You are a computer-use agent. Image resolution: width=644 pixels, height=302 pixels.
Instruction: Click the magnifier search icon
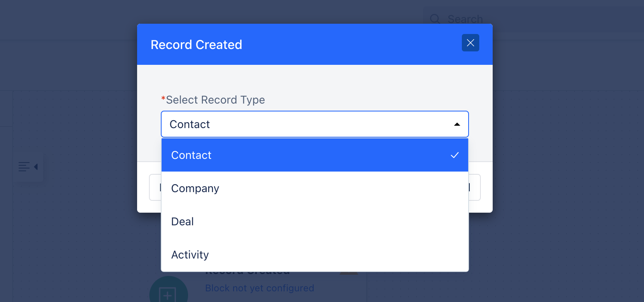[x=435, y=19]
